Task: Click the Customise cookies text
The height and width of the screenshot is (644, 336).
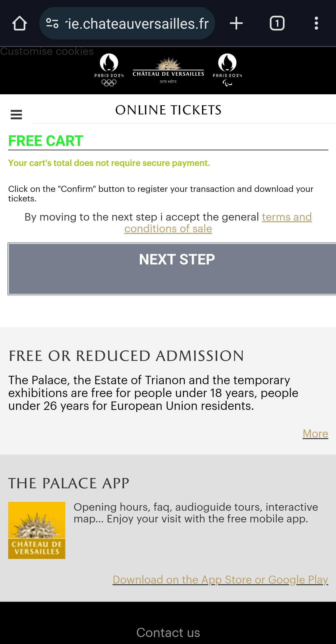Action: coord(47,51)
